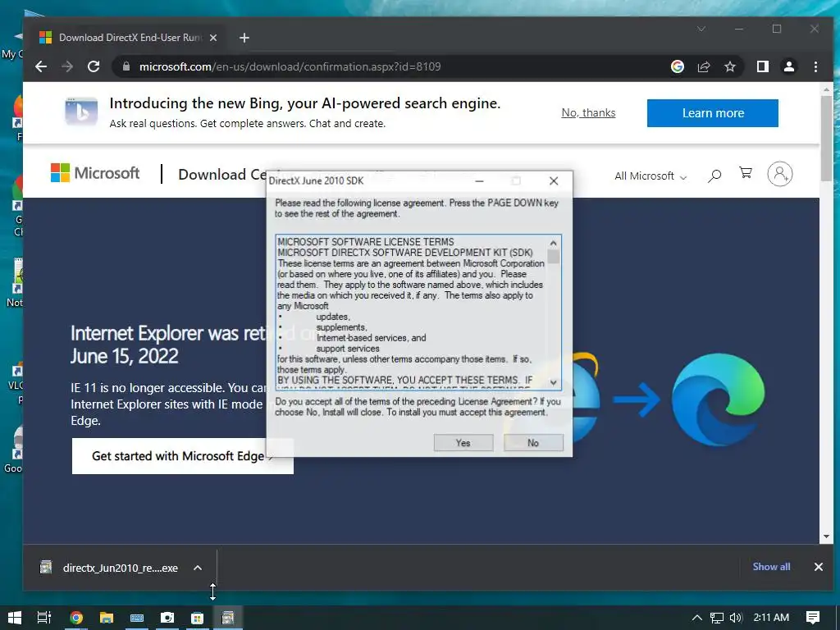840x630 pixels.
Task: Decline license with No button
Action: click(533, 442)
